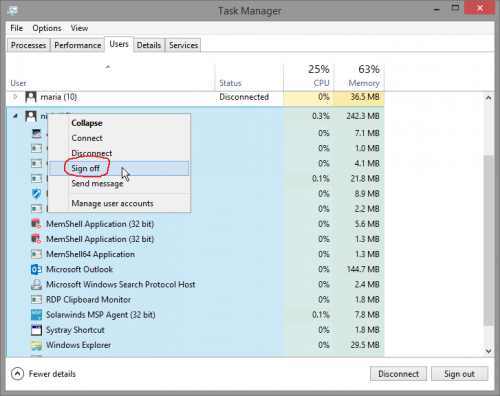The height and width of the screenshot is (396, 500).
Task: Sort by the 25% CPU column header
Action: 308,77
